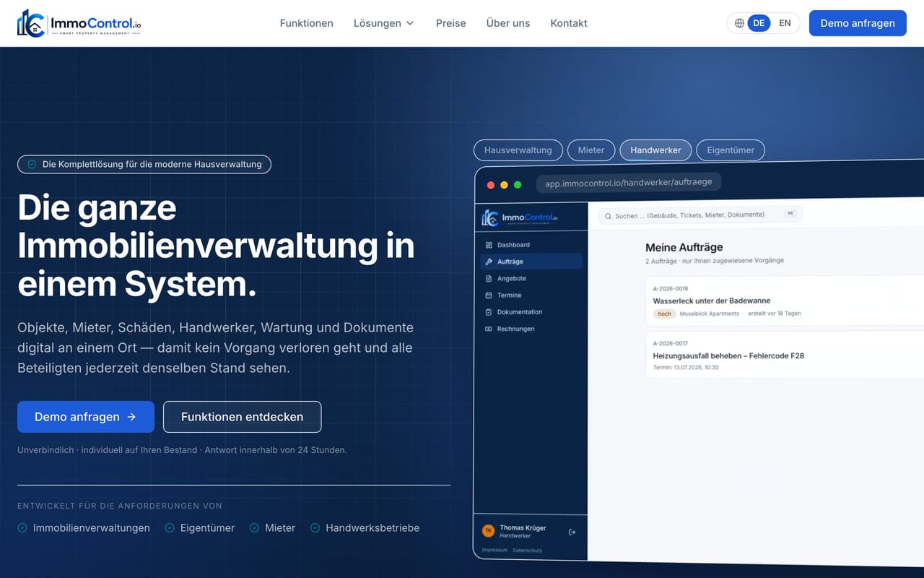Screen dimensions: 924x578
Task: Click the Rechnungen sidebar icon
Action: (489, 329)
